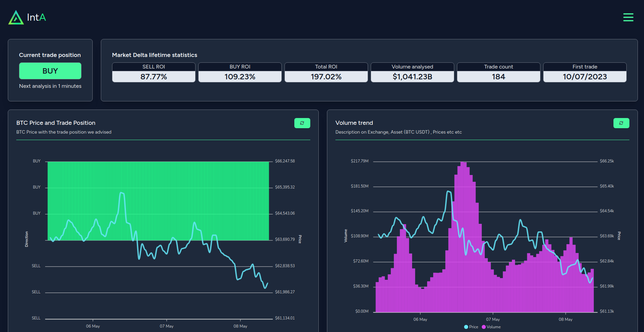Screen dimensions: 644x332
Task: Click the 'Current trade position' heading
Action: pyautogui.click(x=50, y=55)
